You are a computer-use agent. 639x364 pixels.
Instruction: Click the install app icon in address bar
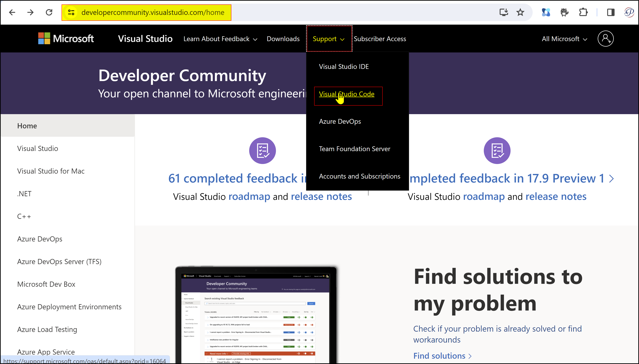point(504,12)
